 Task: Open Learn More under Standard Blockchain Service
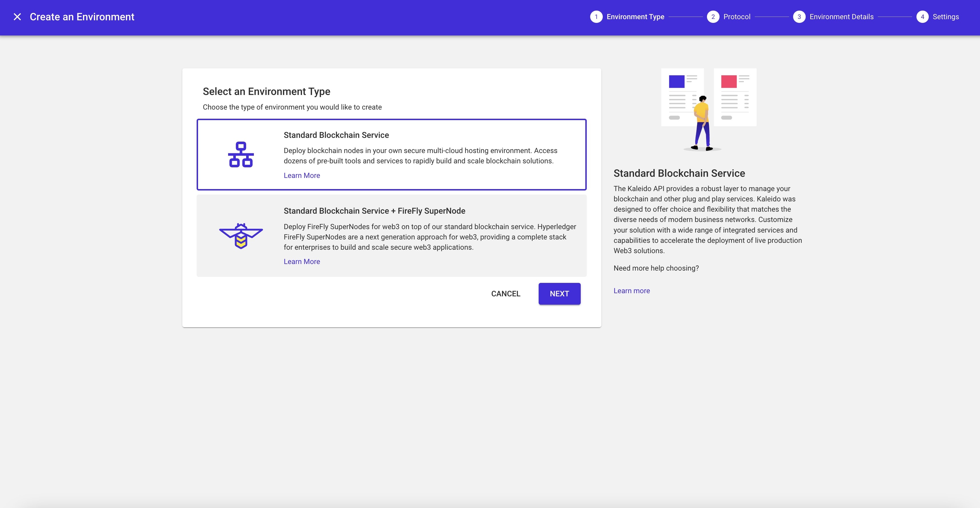pyautogui.click(x=302, y=175)
